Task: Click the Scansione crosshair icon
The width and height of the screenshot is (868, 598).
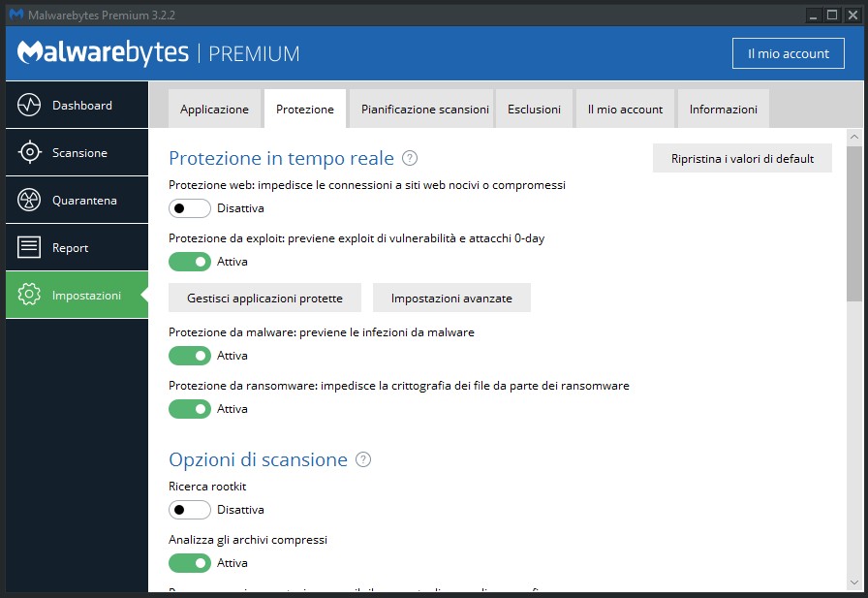Action: (x=29, y=152)
